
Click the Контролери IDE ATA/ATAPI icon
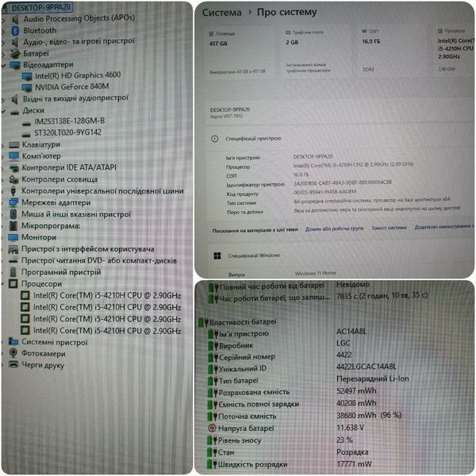[x=14, y=168]
